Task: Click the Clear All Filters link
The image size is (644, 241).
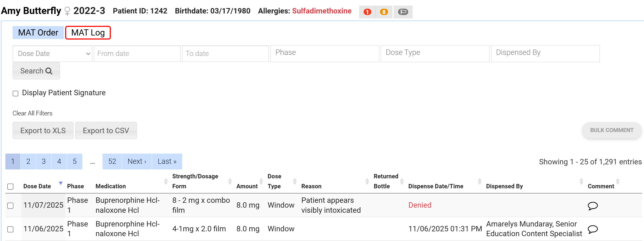Action: tap(33, 113)
